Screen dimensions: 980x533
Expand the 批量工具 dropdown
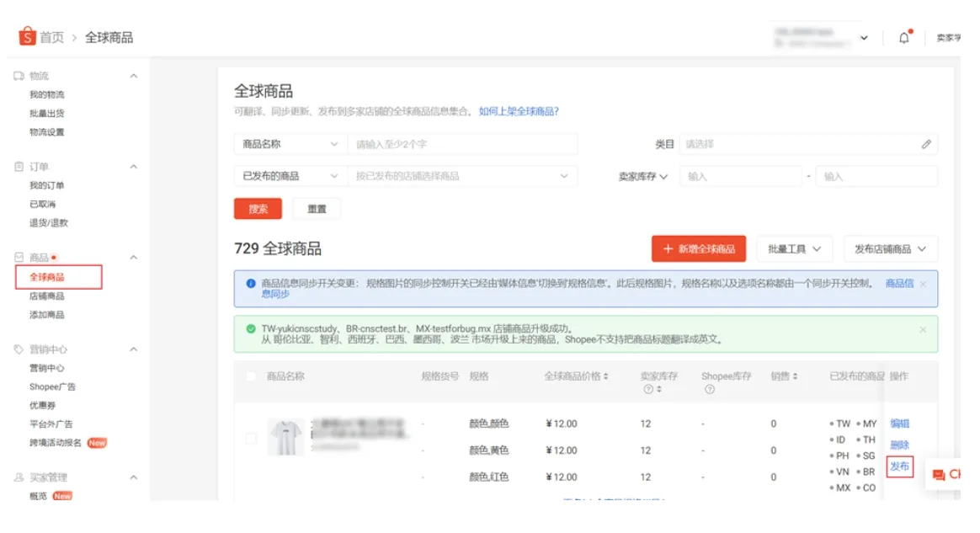point(792,248)
